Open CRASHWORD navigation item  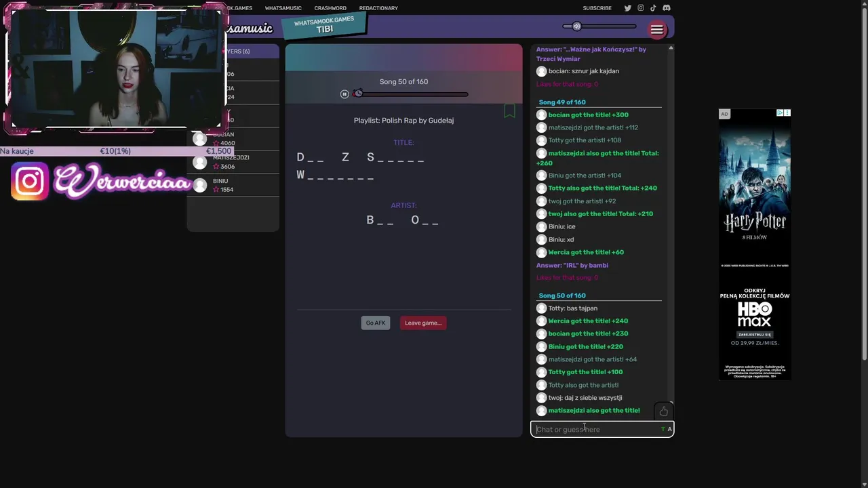[330, 8]
